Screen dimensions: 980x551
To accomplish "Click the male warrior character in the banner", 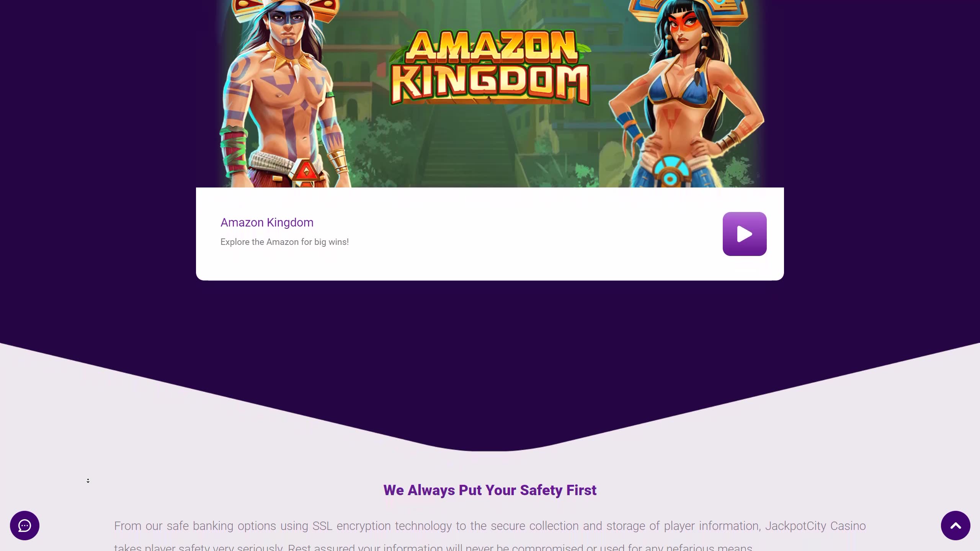I will click(x=285, y=94).
